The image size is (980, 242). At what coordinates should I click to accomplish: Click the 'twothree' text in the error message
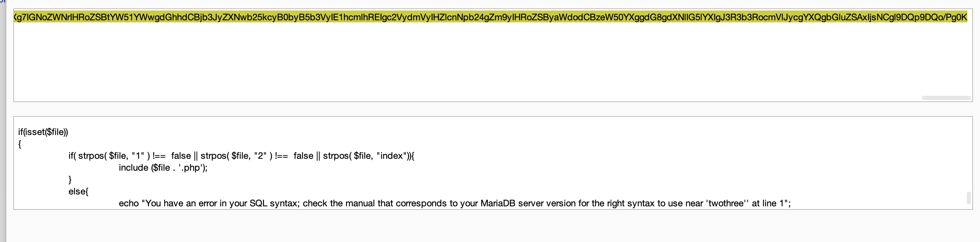pos(725,203)
